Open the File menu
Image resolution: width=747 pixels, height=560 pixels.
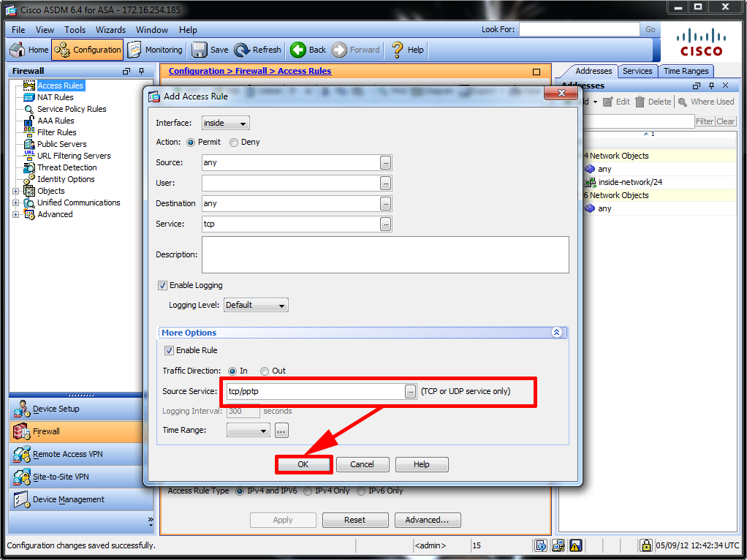tap(18, 29)
